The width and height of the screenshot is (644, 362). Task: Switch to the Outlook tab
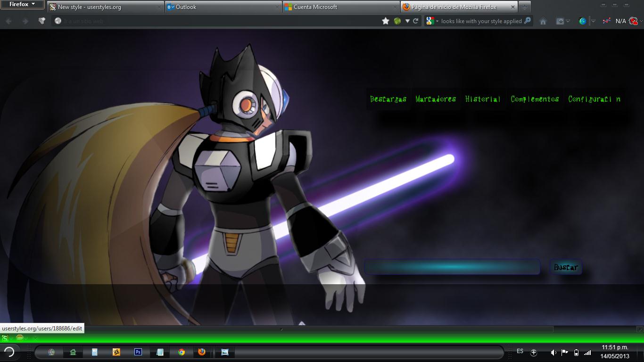click(x=222, y=7)
